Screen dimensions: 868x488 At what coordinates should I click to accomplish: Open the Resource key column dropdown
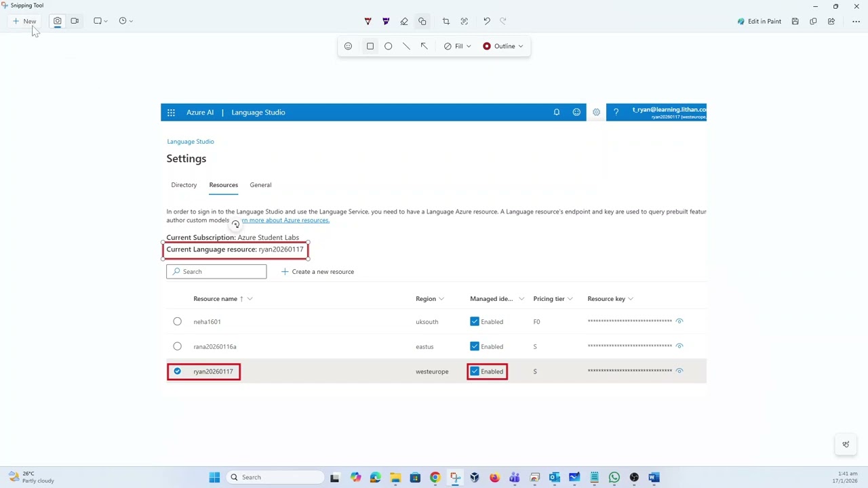(631, 299)
